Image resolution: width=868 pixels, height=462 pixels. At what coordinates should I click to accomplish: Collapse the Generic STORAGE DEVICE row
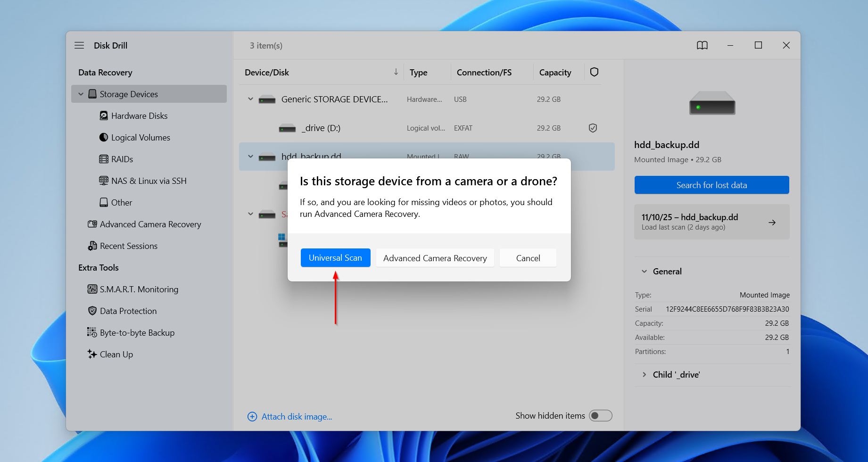pyautogui.click(x=250, y=99)
